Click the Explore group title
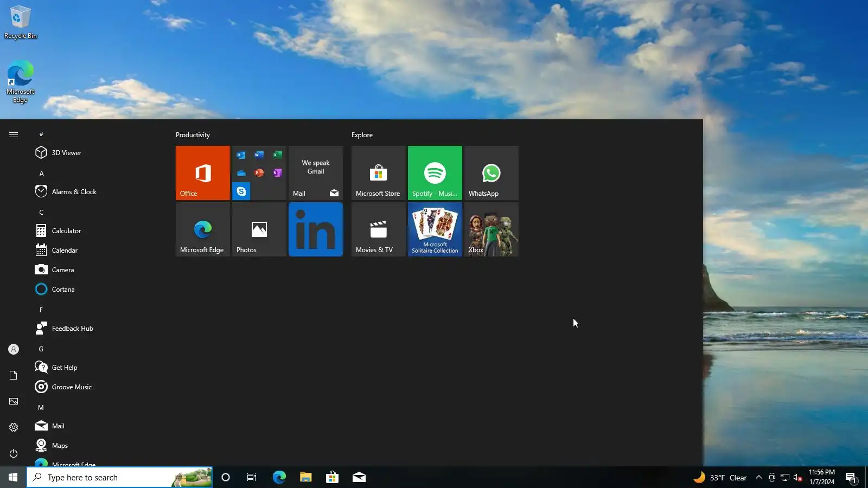The width and height of the screenshot is (868, 488). click(x=362, y=135)
